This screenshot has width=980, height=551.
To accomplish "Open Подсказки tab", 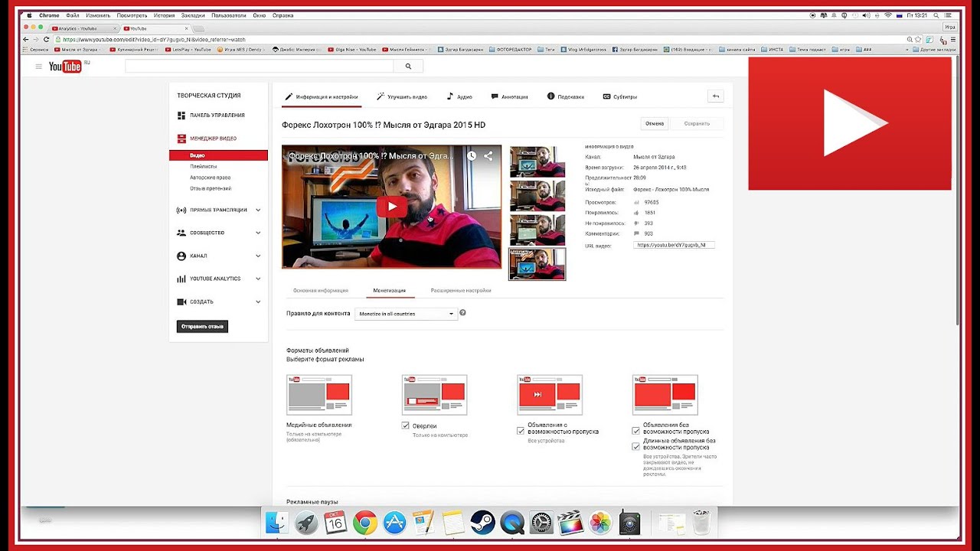I will (x=566, y=97).
